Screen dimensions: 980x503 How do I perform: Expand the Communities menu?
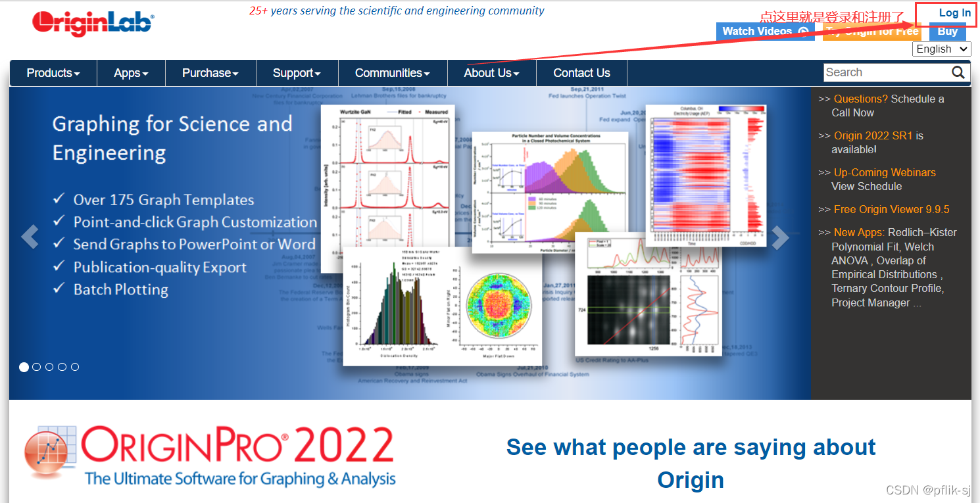pos(393,73)
